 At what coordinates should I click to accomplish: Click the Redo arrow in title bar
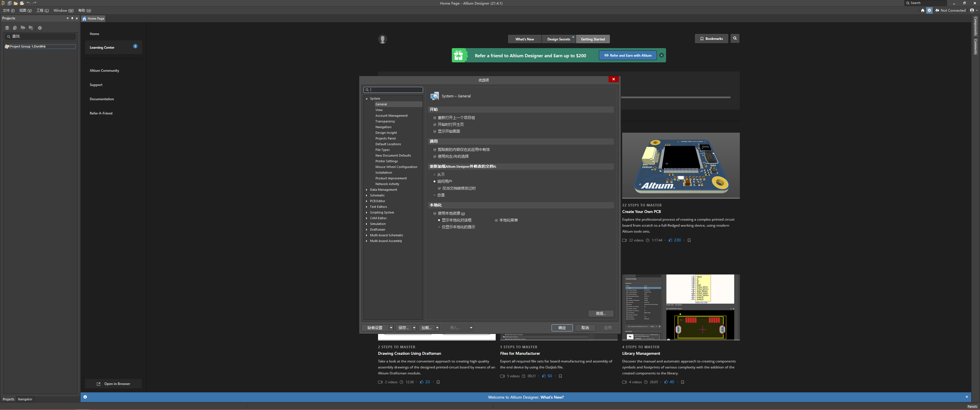pyautogui.click(x=35, y=3)
